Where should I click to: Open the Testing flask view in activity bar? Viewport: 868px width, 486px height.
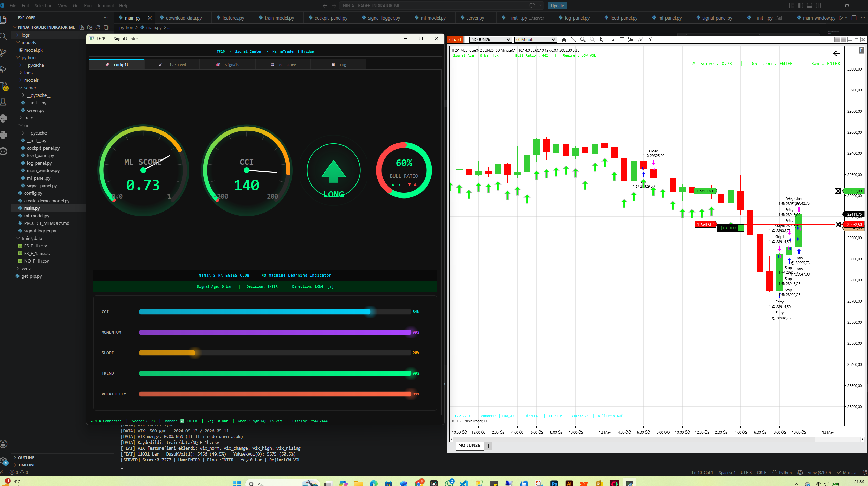[x=4, y=102]
